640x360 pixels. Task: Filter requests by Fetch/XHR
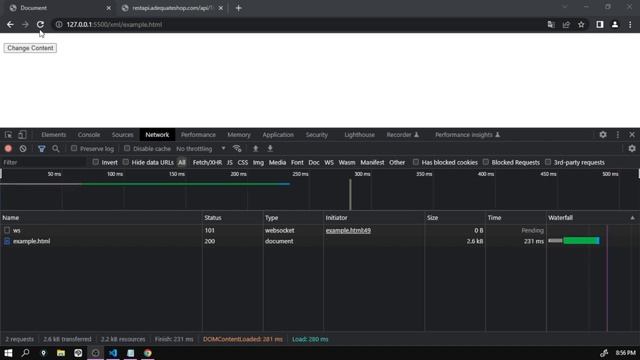[x=207, y=162]
